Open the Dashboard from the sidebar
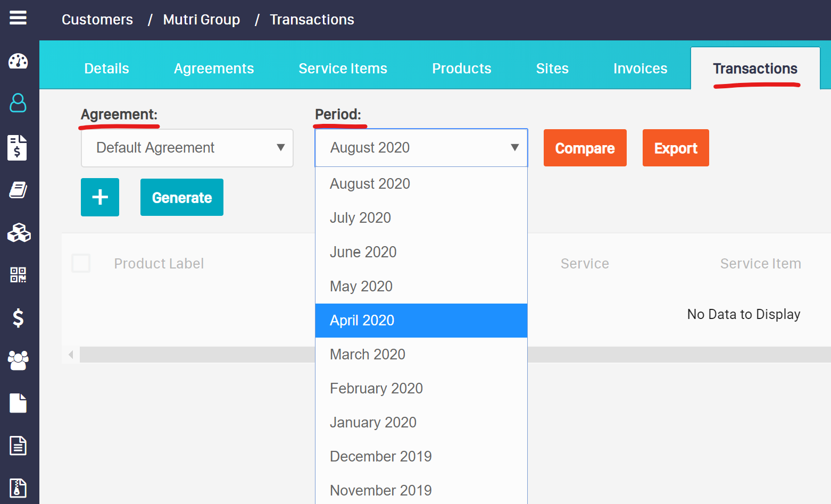The height and width of the screenshot is (504, 831). coord(18,61)
